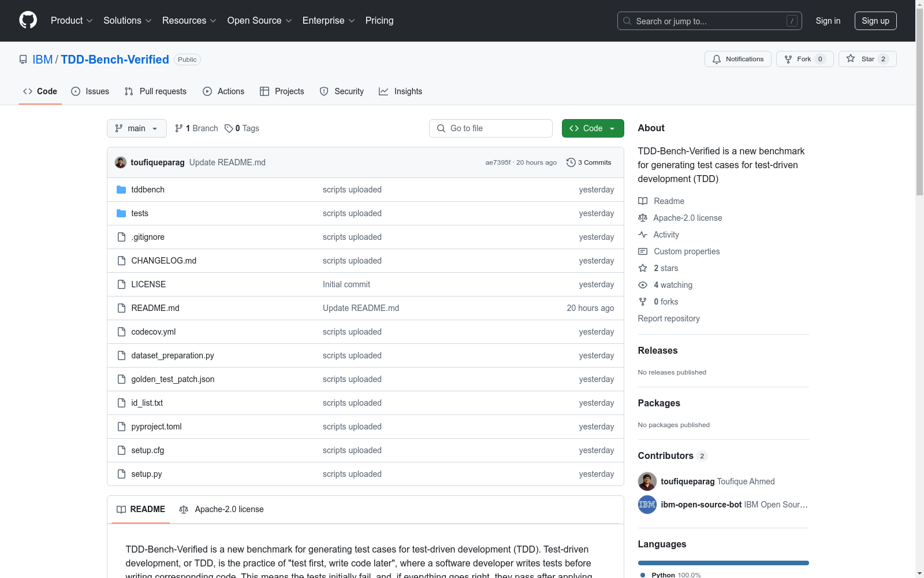The image size is (924, 578).
Task: Open the GitHub home logo
Action: [x=28, y=20]
